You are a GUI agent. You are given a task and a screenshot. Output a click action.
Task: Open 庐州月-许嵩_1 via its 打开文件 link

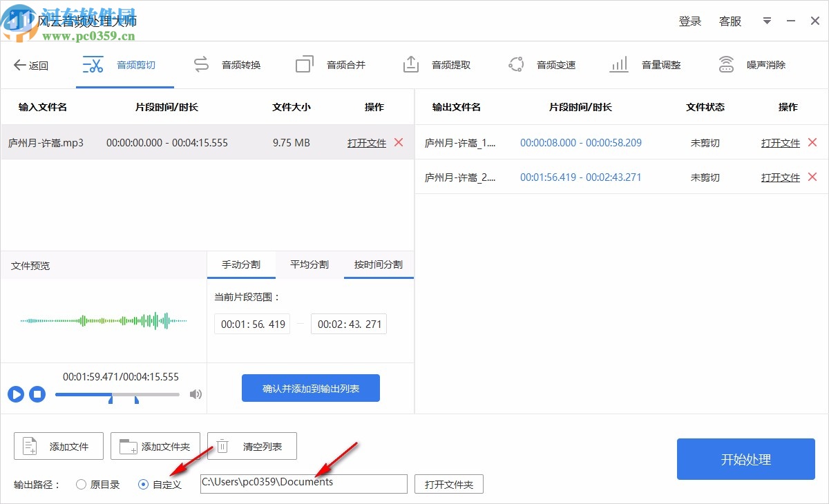pyautogui.click(x=780, y=142)
